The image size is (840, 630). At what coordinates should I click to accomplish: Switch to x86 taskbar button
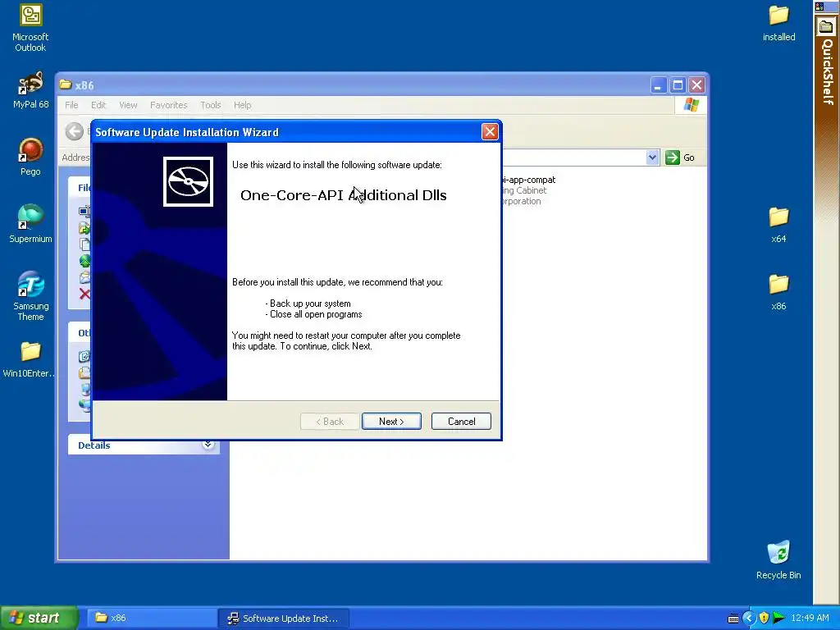coord(150,618)
